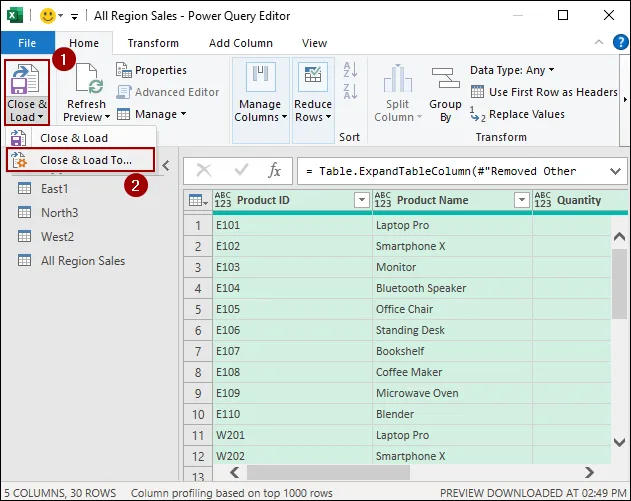The image size is (631, 501).
Task: Click Quantity column data type icon
Action: (x=542, y=200)
